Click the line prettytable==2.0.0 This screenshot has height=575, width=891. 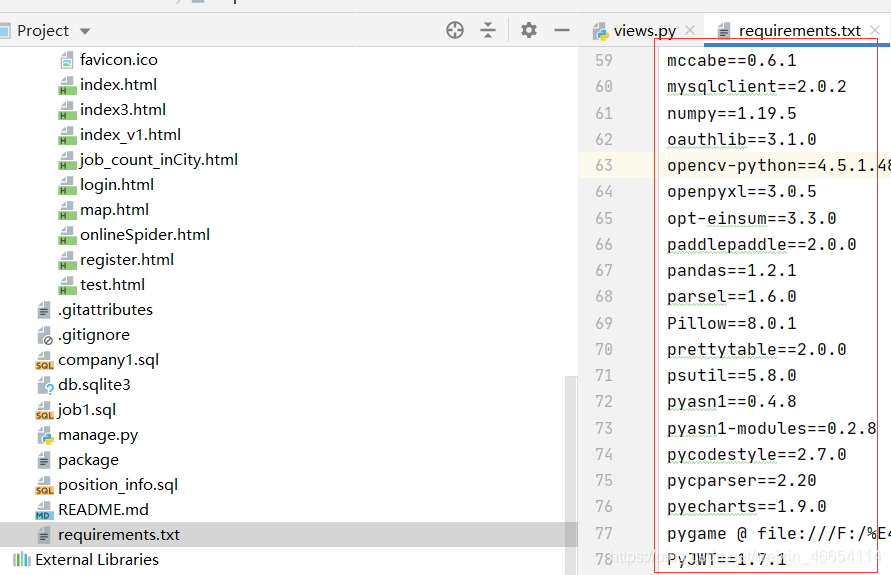click(756, 349)
